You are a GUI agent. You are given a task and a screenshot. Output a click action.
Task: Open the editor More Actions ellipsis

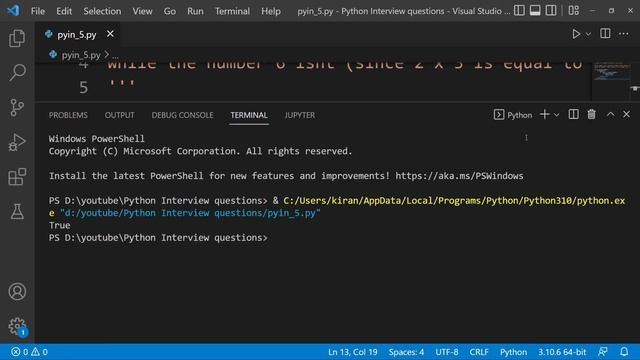[623, 34]
